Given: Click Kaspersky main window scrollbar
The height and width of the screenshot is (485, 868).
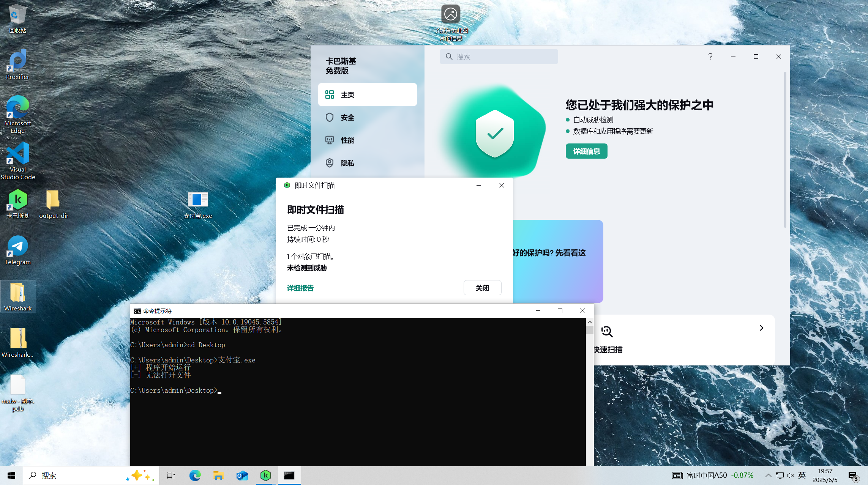Looking at the screenshot, I should pos(785,150).
